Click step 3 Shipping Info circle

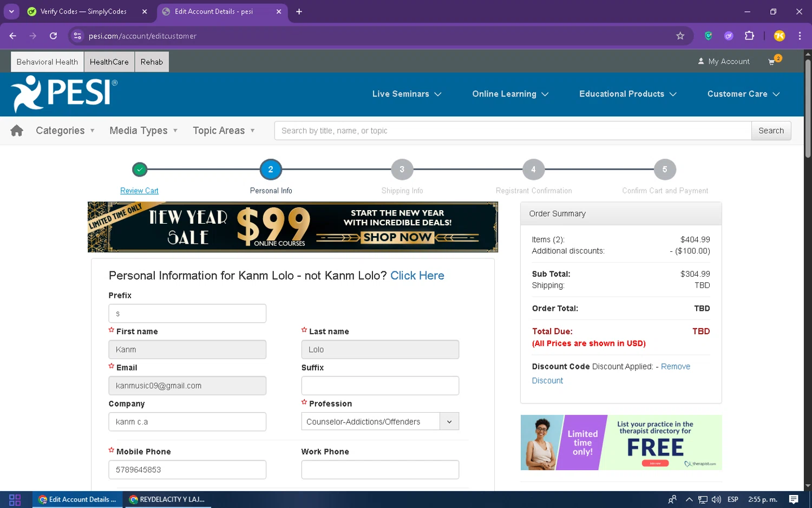coord(402,170)
